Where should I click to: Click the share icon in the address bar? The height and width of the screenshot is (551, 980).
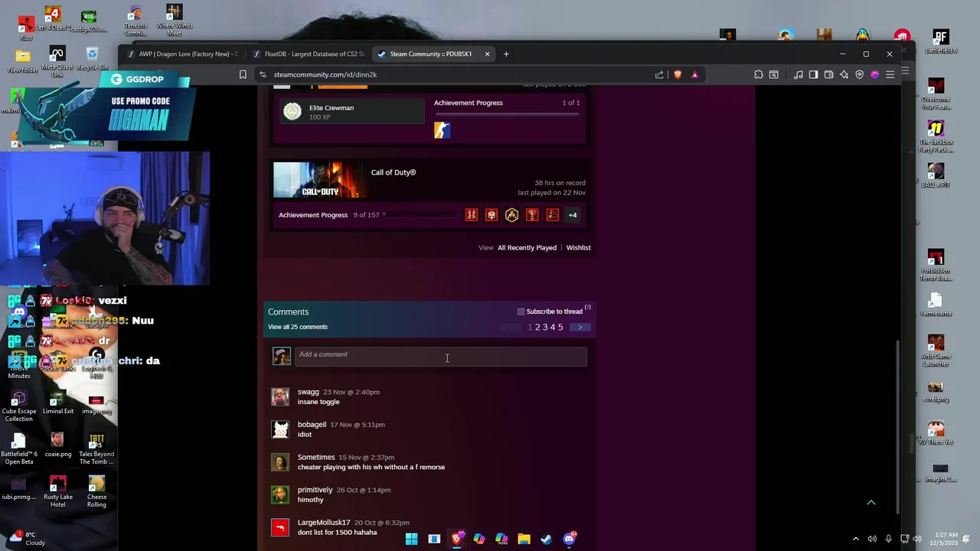(x=659, y=74)
